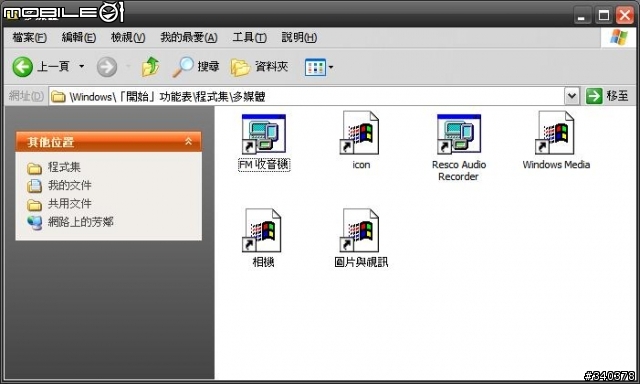This screenshot has width=640, height=384.
Task: Click the Resco Audio Recorder label
Action: tap(459, 171)
